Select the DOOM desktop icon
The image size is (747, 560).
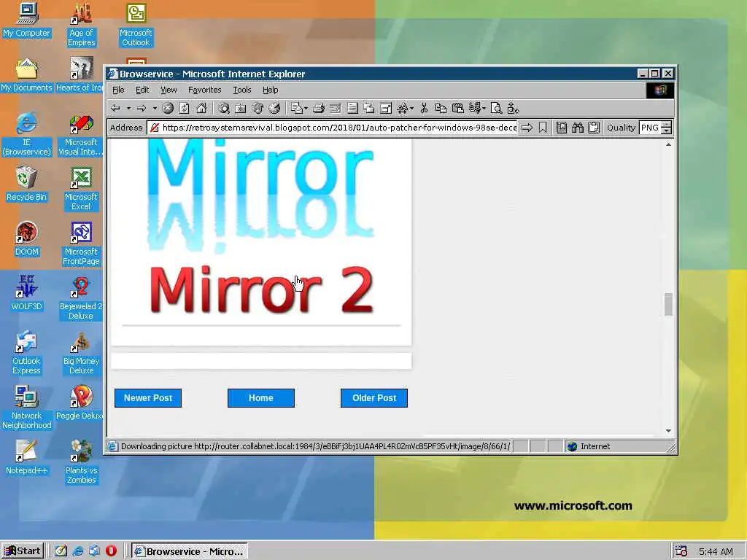(26, 239)
